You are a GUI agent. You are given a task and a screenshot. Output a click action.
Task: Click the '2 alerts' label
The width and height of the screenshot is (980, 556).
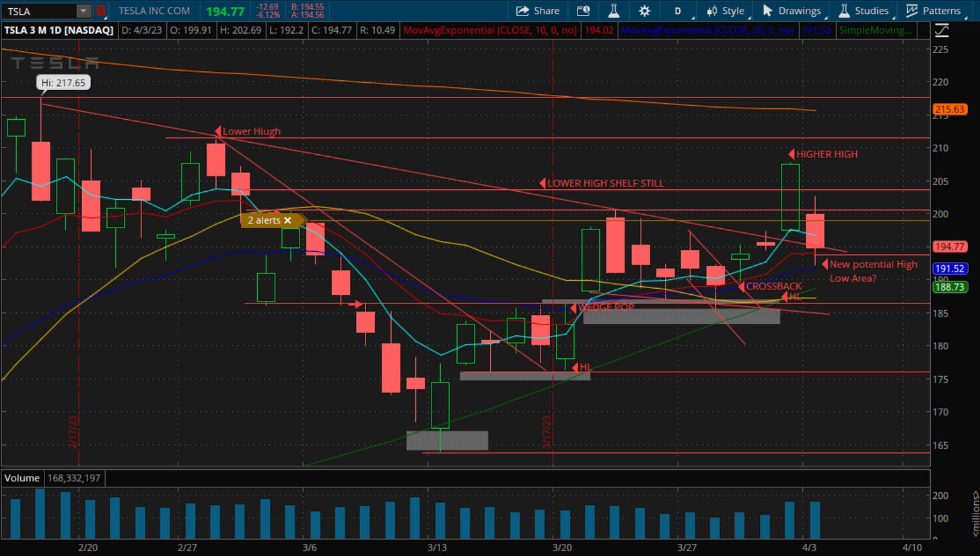pyautogui.click(x=264, y=220)
